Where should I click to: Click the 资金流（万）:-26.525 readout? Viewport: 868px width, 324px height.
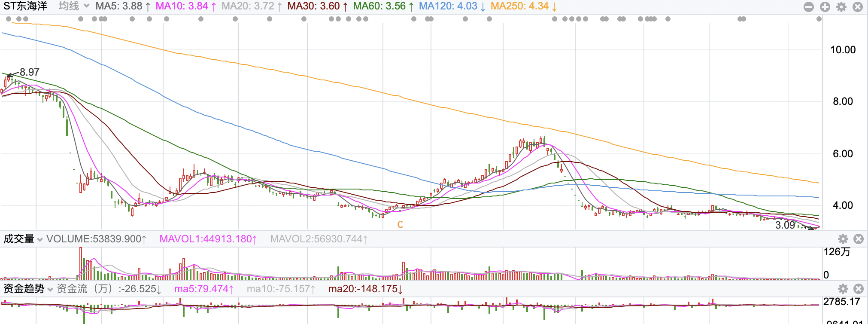click(109, 289)
